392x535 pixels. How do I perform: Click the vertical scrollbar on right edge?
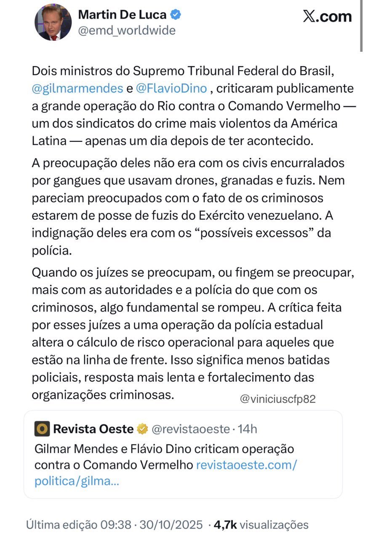[x=361, y=25]
